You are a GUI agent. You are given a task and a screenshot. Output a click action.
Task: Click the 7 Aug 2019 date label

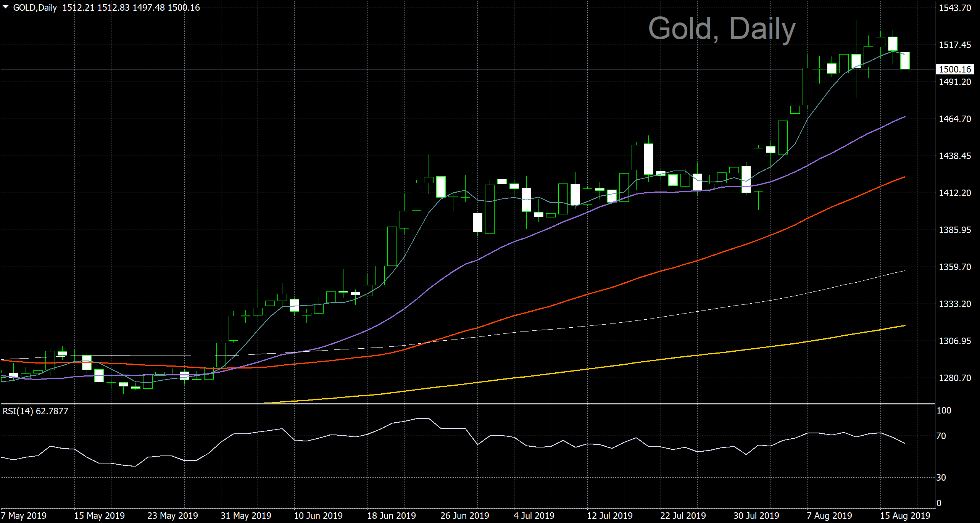pyautogui.click(x=829, y=516)
